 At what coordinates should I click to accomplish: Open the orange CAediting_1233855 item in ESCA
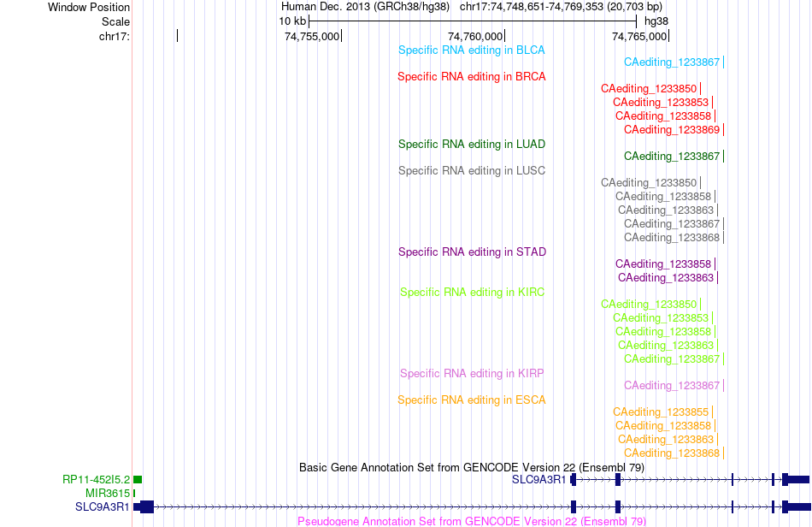click(660, 412)
